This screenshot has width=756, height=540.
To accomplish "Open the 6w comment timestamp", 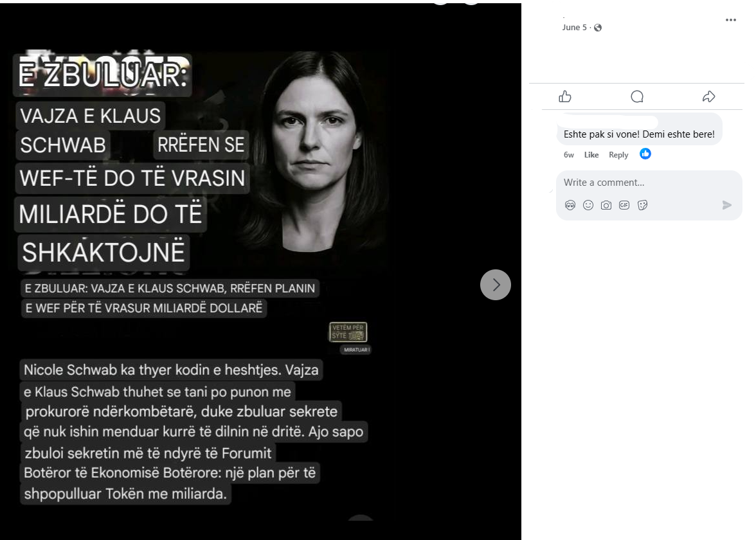I will 568,155.
